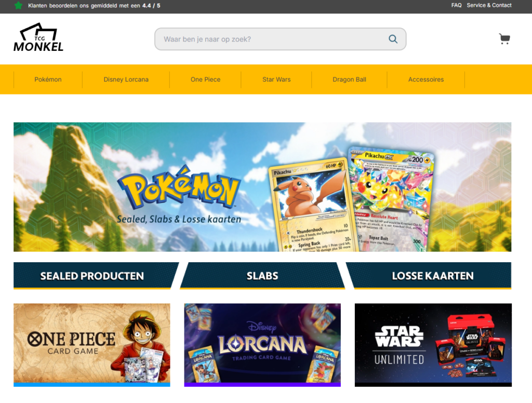Select the Slabs button

point(262,276)
